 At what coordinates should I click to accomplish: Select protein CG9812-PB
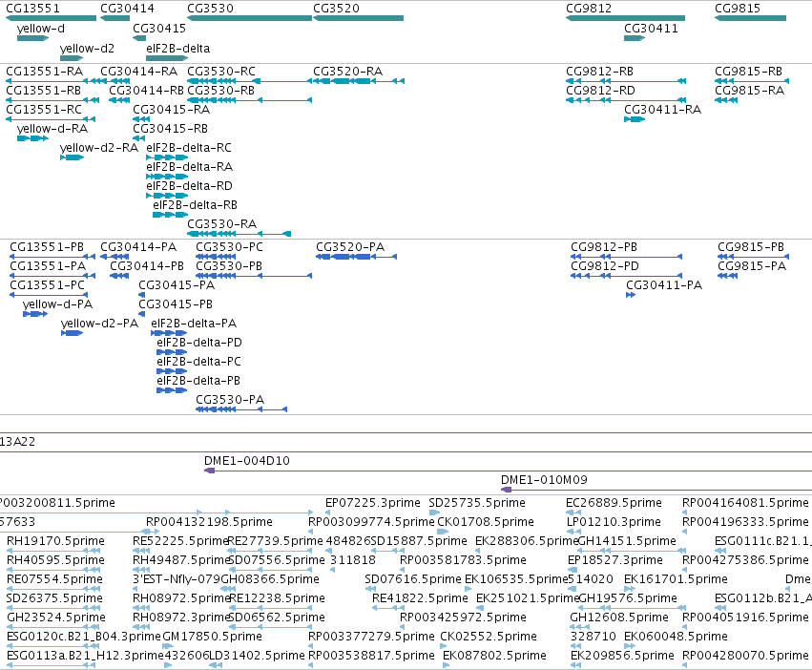(x=627, y=257)
